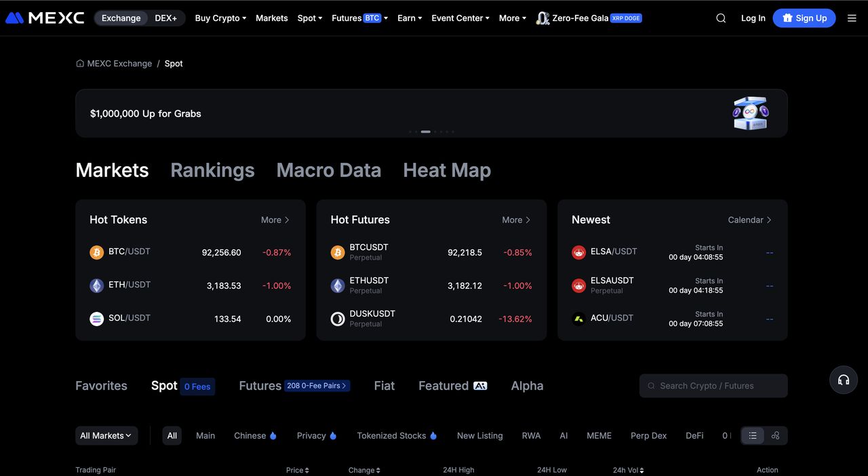Expand the Spot dropdown in the navbar

click(310, 18)
